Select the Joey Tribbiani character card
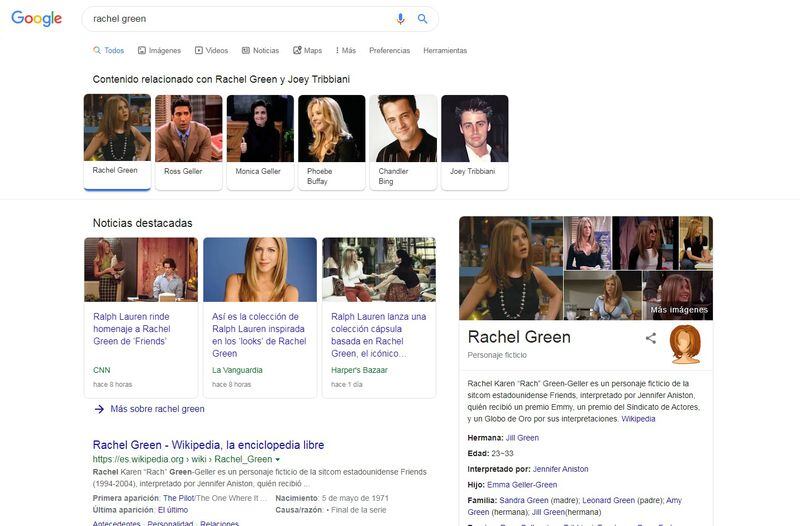This screenshot has width=800, height=526. (474, 142)
